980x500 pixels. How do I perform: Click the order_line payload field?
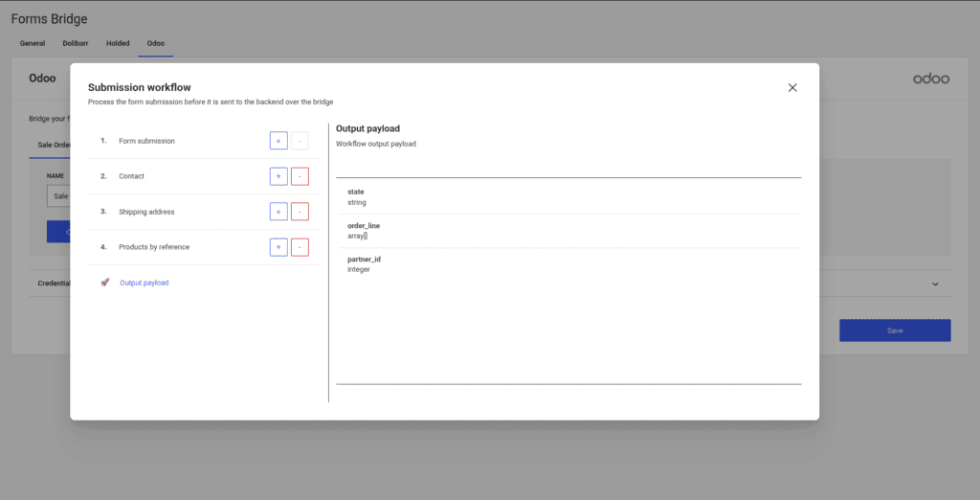click(568, 231)
